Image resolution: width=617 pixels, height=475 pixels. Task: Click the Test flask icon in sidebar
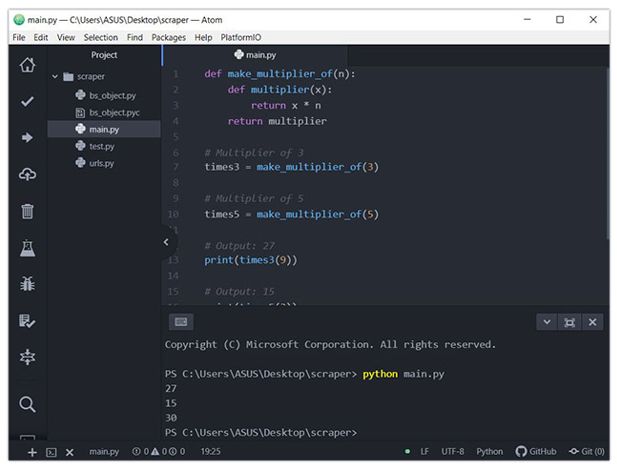pos(28,248)
